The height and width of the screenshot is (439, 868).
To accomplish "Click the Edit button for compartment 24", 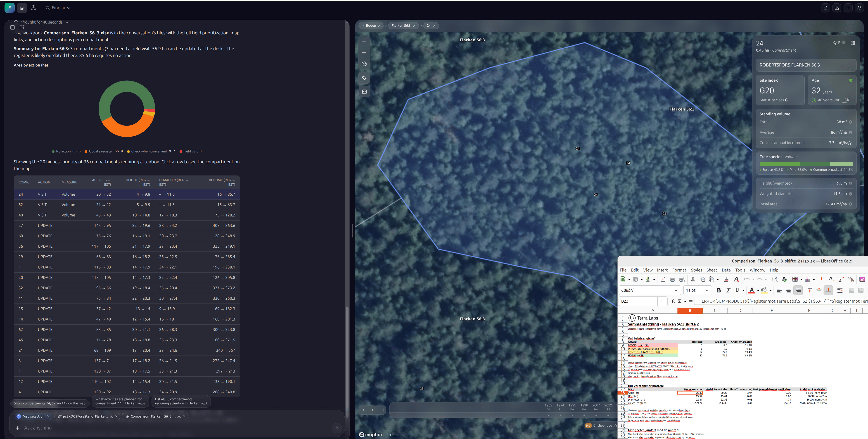I will 839,43.
